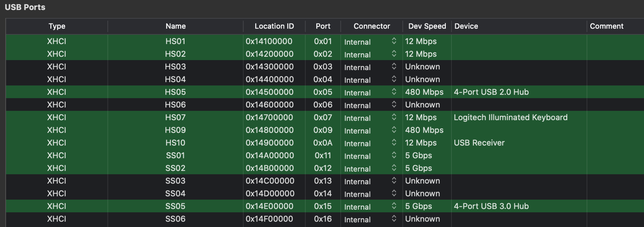
Task: Select the Logitech Illuminated Keyboard device cell
Action: (510, 118)
